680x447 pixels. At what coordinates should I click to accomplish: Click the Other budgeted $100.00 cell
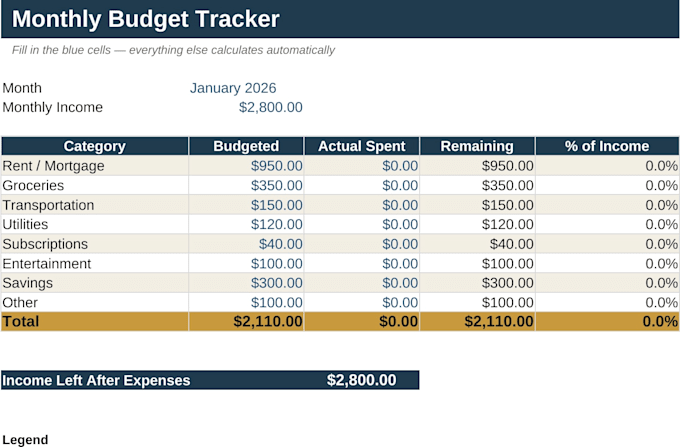click(246, 302)
